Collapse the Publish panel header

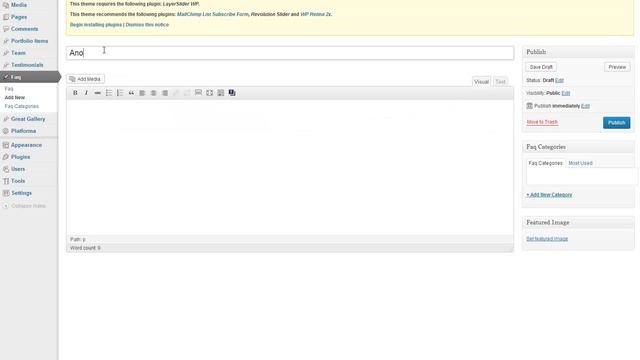tap(578, 52)
